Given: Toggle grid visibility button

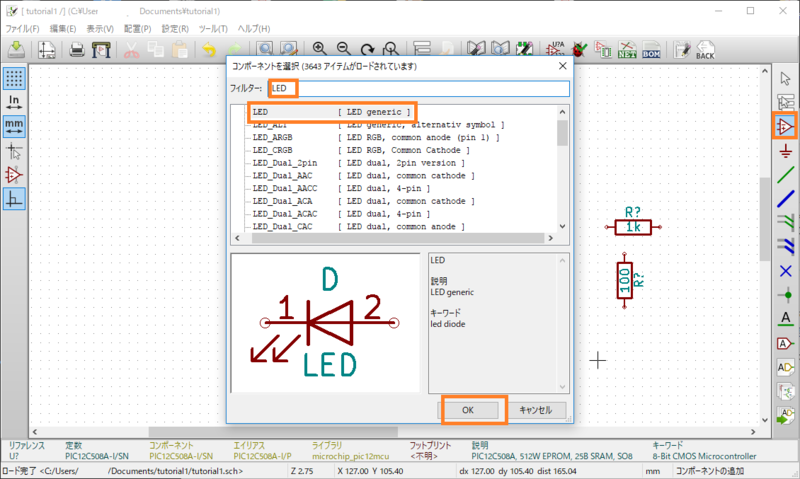Looking at the screenshot, I should (14, 78).
